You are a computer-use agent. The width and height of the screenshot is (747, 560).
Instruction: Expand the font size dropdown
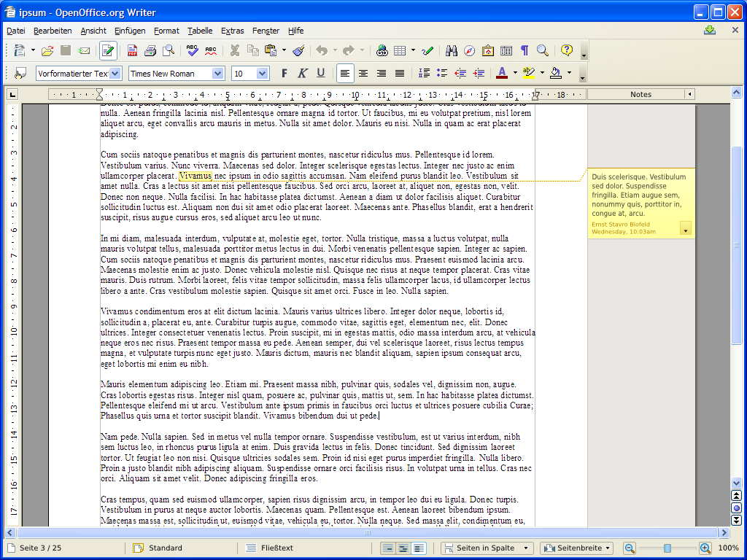(x=263, y=73)
